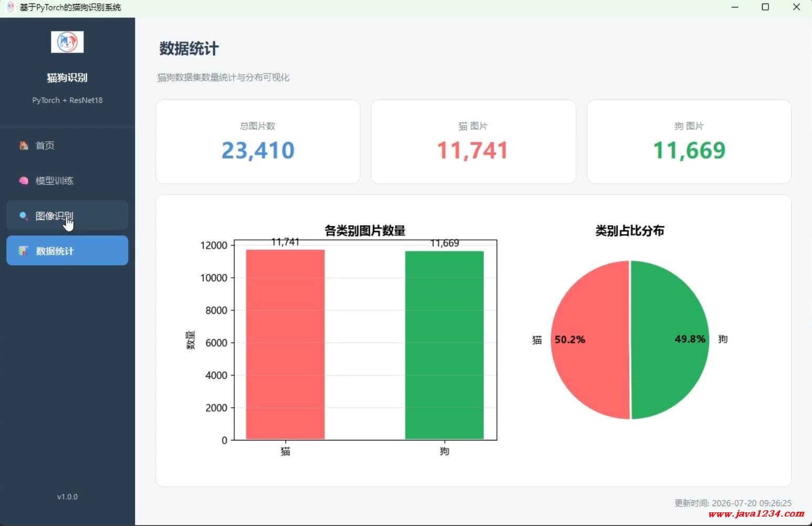Click the chart title 各类别图片数量
The image size is (812, 526).
point(365,231)
